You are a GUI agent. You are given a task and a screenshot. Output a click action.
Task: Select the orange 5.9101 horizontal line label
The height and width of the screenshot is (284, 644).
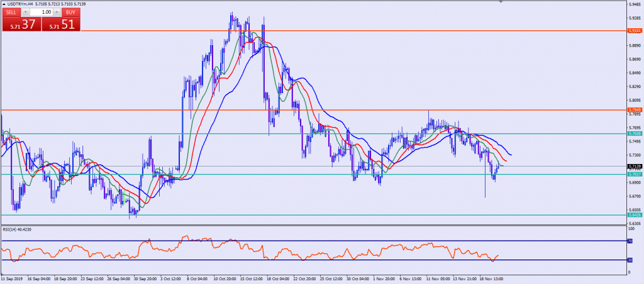[x=635, y=30]
